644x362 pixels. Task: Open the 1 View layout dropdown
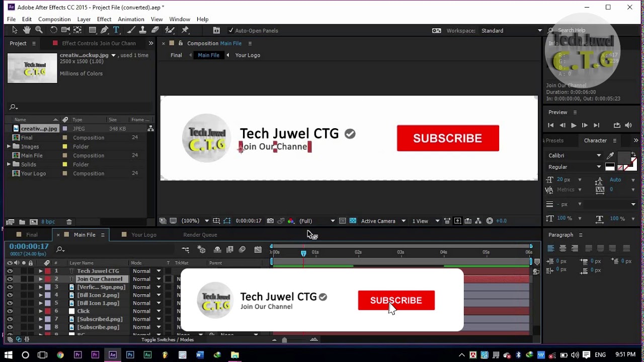[x=426, y=221]
